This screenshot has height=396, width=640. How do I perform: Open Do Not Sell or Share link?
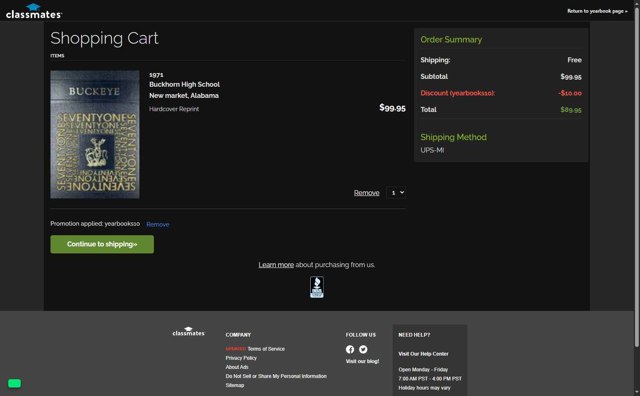276,376
